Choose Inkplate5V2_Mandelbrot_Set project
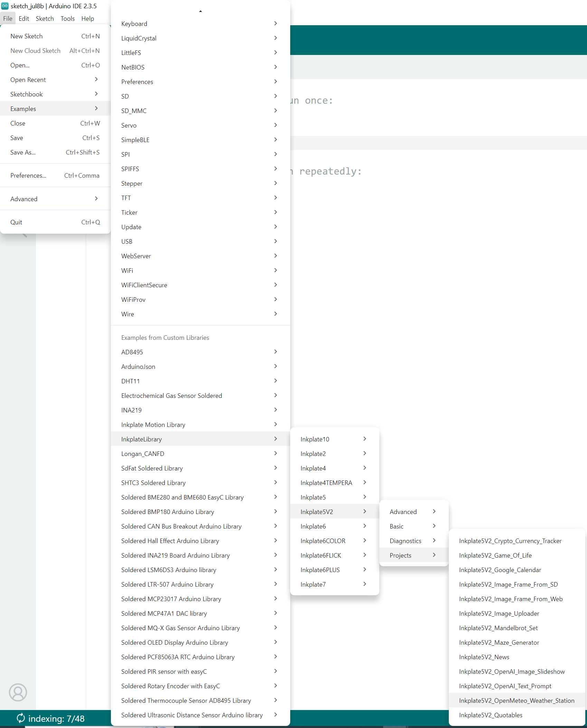 click(498, 628)
